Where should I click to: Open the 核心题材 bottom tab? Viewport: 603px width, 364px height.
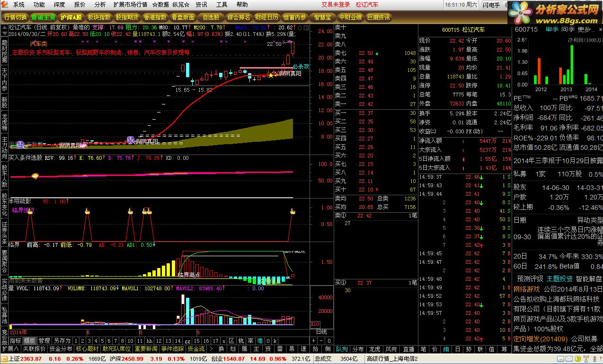tap(88, 349)
